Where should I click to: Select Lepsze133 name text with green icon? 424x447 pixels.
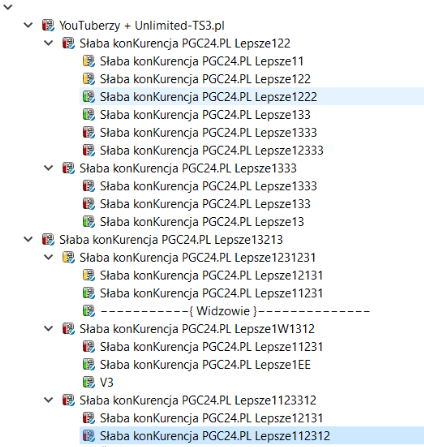205,115
